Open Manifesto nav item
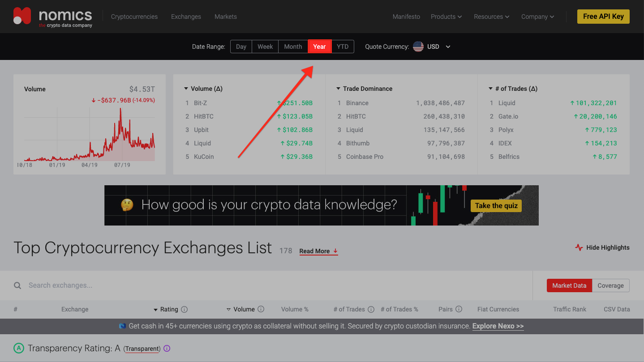The height and width of the screenshot is (362, 644). click(406, 17)
